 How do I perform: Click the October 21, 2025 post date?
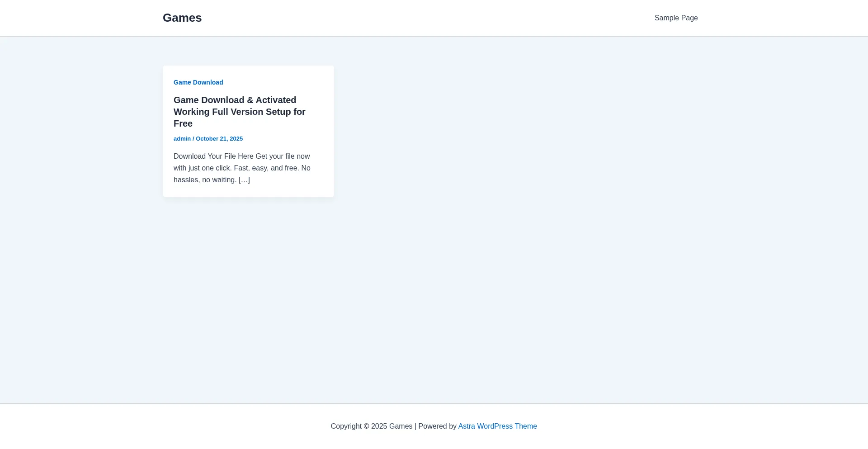click(219, 139)
